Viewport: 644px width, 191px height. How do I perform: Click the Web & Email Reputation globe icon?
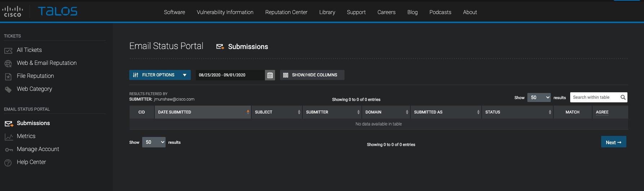pyautogui.click(x=8, y=63)
